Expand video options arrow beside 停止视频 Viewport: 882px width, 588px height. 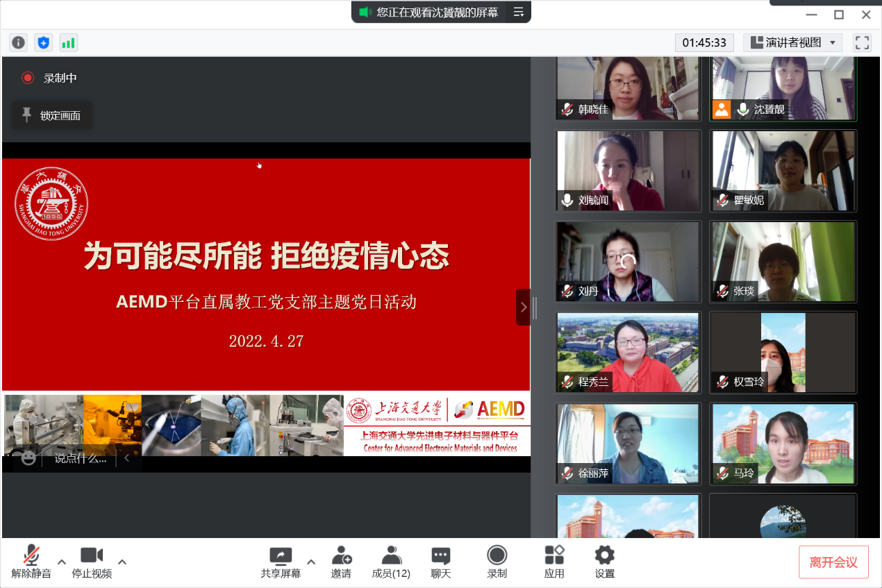122,562
